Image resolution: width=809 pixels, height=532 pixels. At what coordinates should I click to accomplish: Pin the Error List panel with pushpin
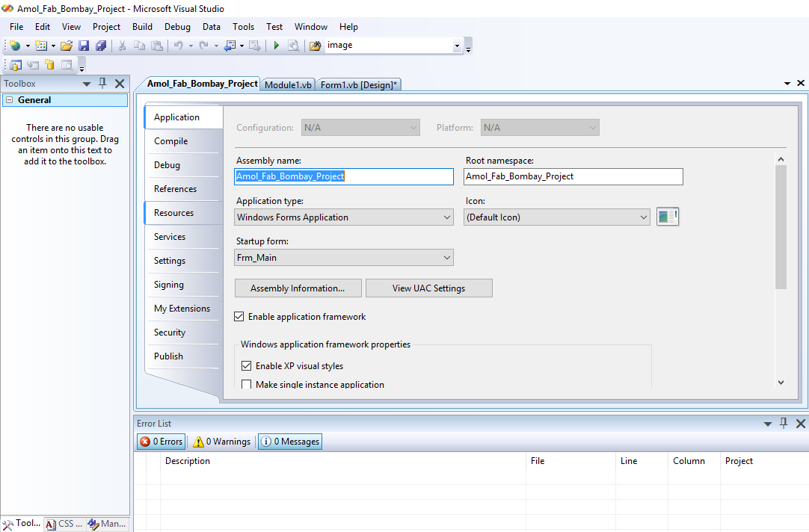tap(784, 423)
